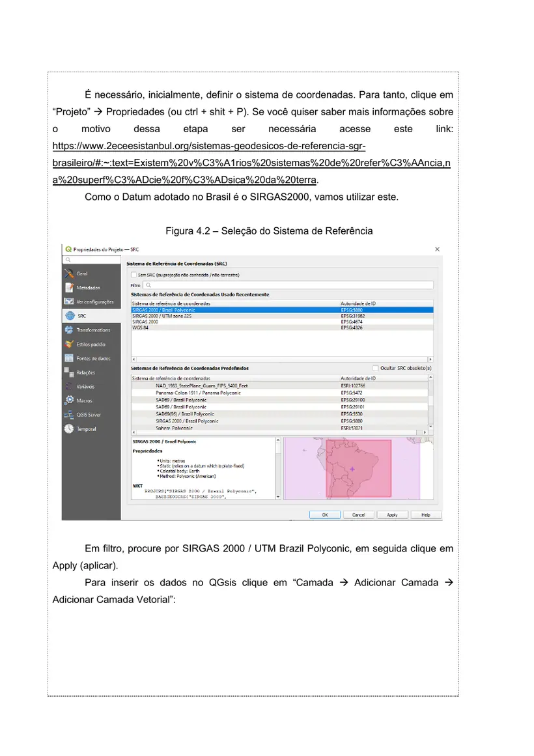Click the predefined list vertical scrollbar
Screen dimensions: 534x756
tap(430, 402)
